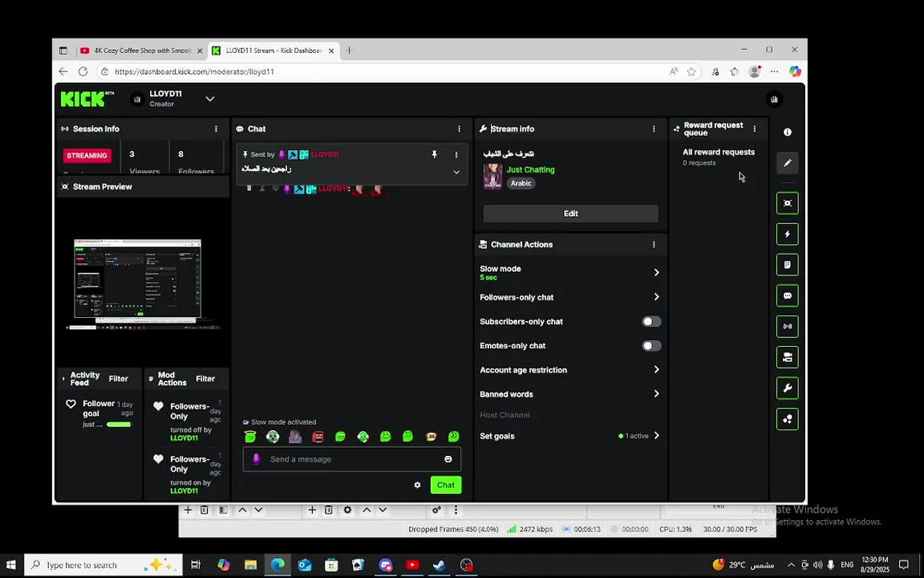924x578 pixels.
Task: Open Reward request queue three-dot menu
Action: click(x=755, y=128)
